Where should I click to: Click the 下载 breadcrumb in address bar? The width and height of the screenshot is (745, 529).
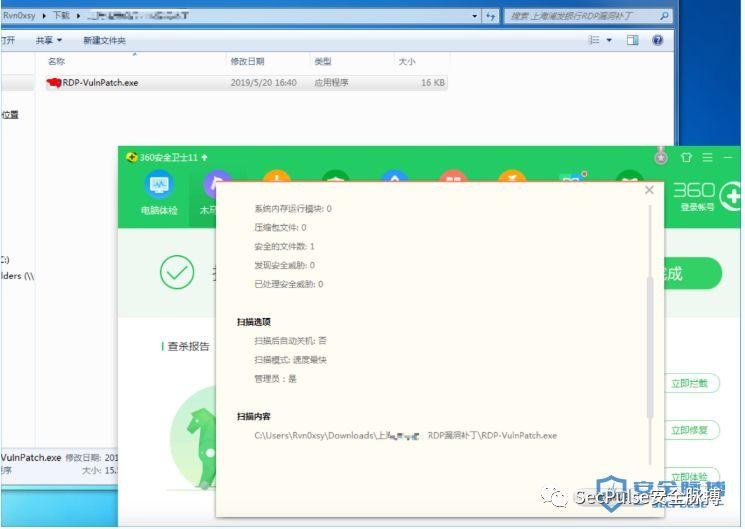click(61, 16)
